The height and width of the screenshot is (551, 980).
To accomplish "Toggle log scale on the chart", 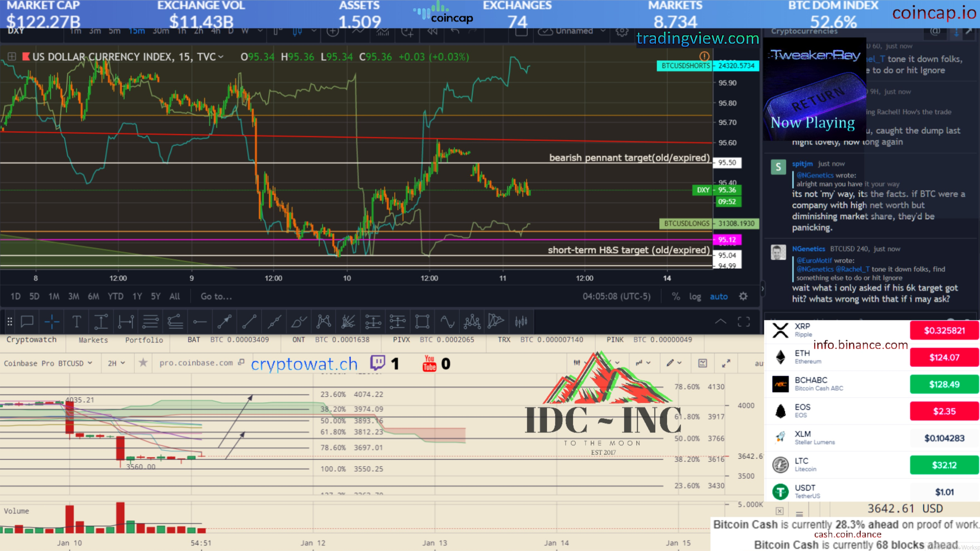I will (695, 296).
